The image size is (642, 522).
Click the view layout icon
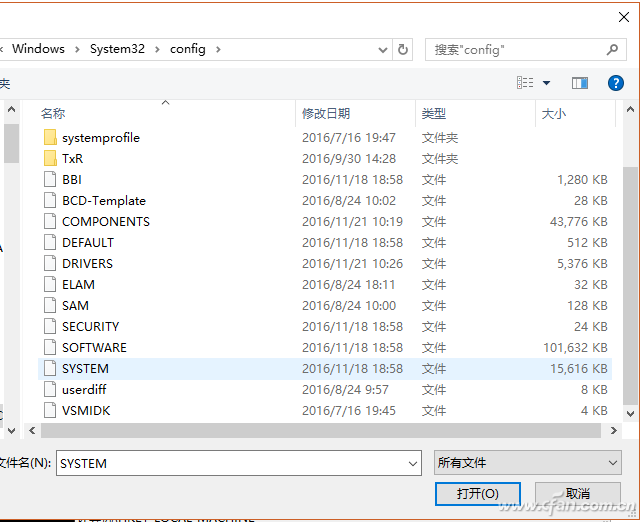tap(525, 83)
